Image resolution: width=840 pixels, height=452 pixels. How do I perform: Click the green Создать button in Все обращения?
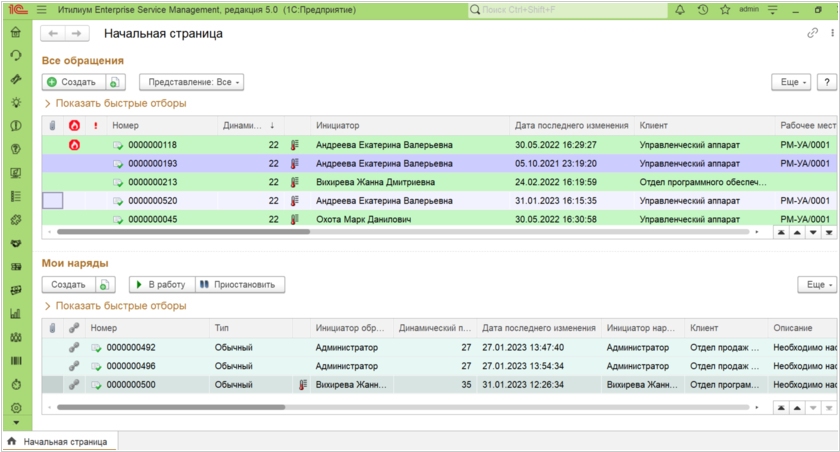coord(71,82)
